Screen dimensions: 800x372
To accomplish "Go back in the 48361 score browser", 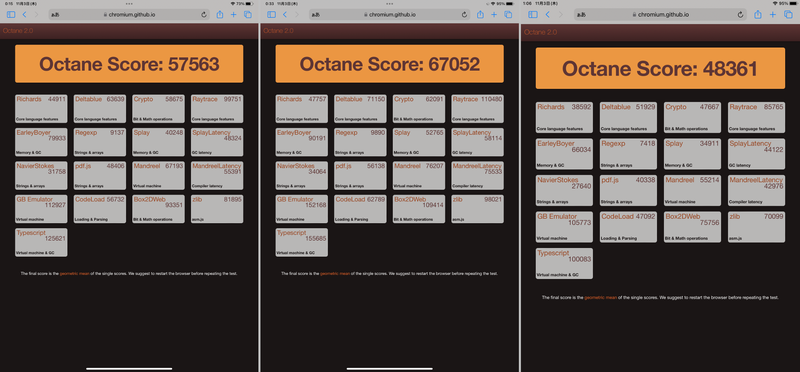I will 547,15.
